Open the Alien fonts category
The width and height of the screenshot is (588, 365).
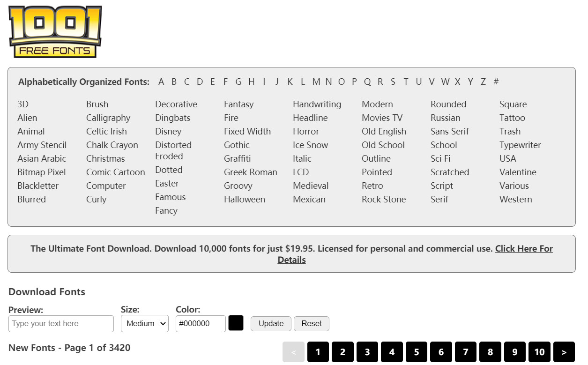pyautogui.click(x=27, y=118)
